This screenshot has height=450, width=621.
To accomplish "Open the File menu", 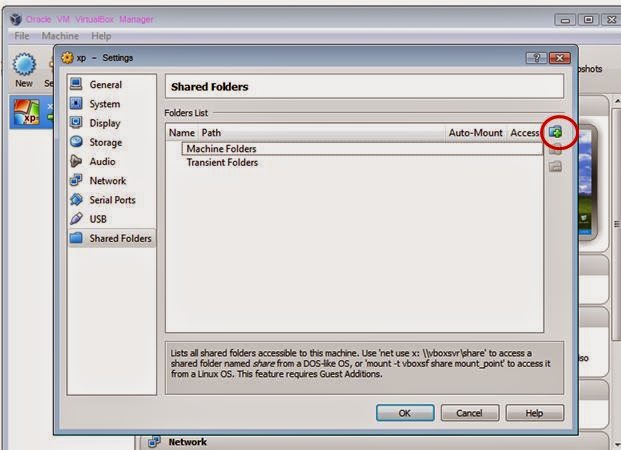I will point(21,36).
